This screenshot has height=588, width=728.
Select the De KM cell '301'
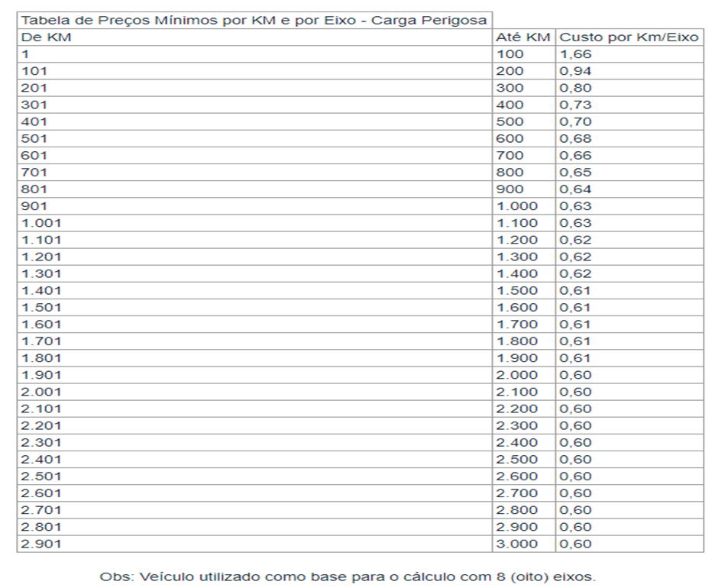(254, 105)
